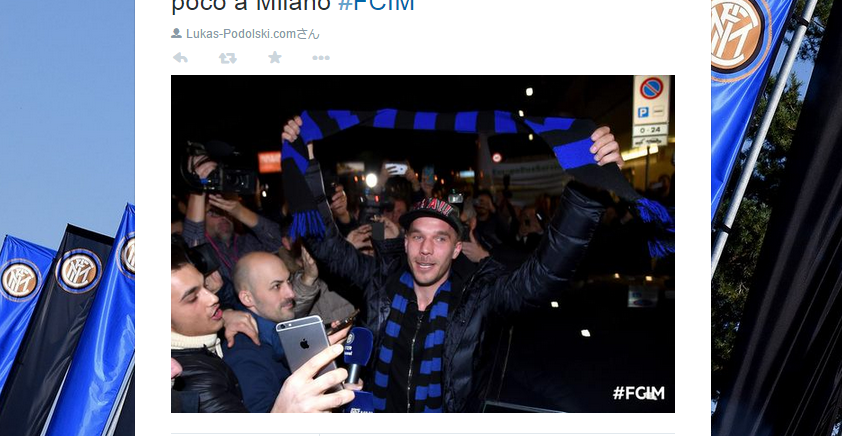Click the Inter crest on leftmost blue flag
Screen dimensions: 842x436
pyautogui.click(x=19, y=279)
